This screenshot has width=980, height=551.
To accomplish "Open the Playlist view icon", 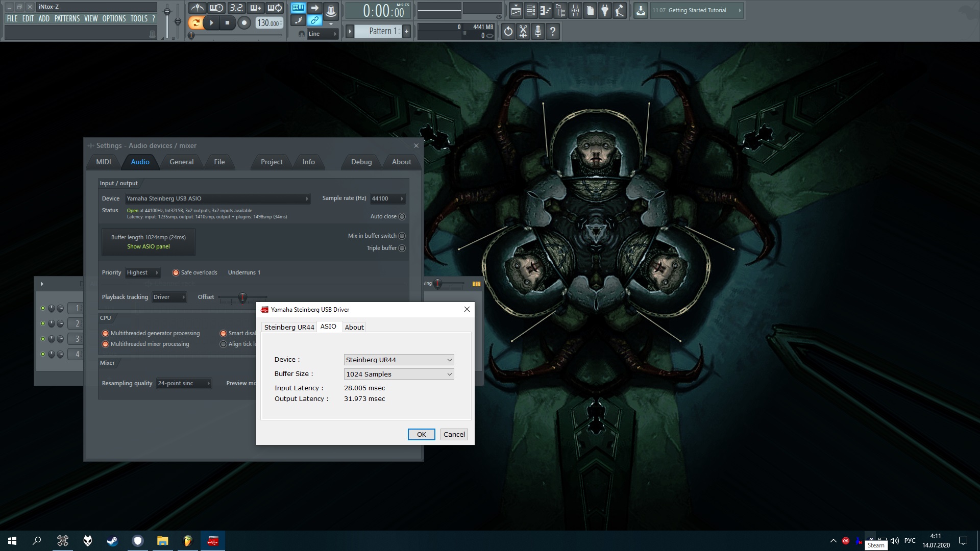I will pos(516,10).
